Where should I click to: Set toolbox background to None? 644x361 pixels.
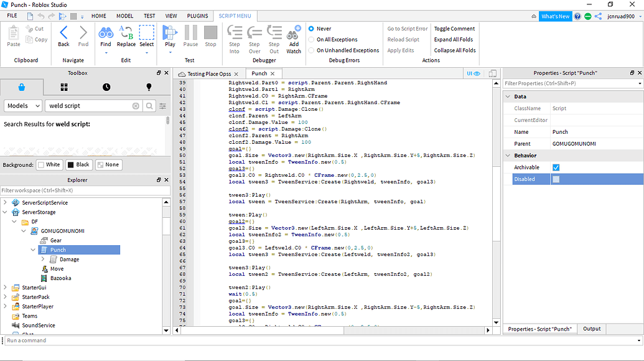(x=108, y=165)
